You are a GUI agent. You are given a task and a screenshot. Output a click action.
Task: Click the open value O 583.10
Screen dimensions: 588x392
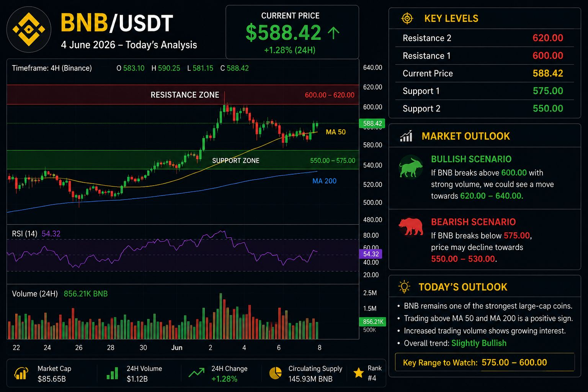click(x=131, y=68)
